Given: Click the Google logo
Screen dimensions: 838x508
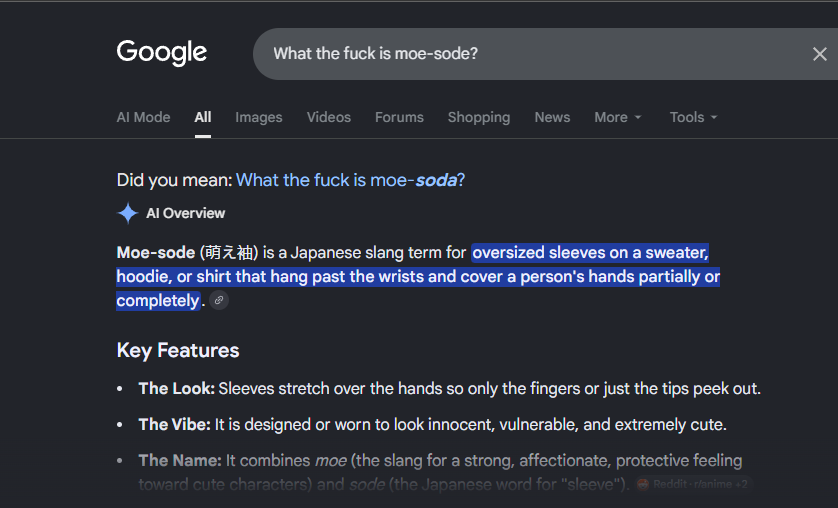Looking at the screenshot, I should click(x=161, y=53).
